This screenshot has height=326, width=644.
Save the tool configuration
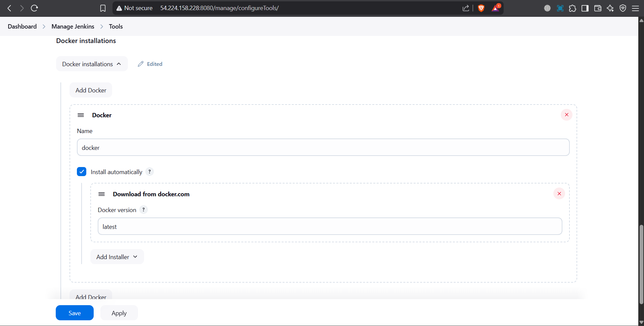coord(75,313)
